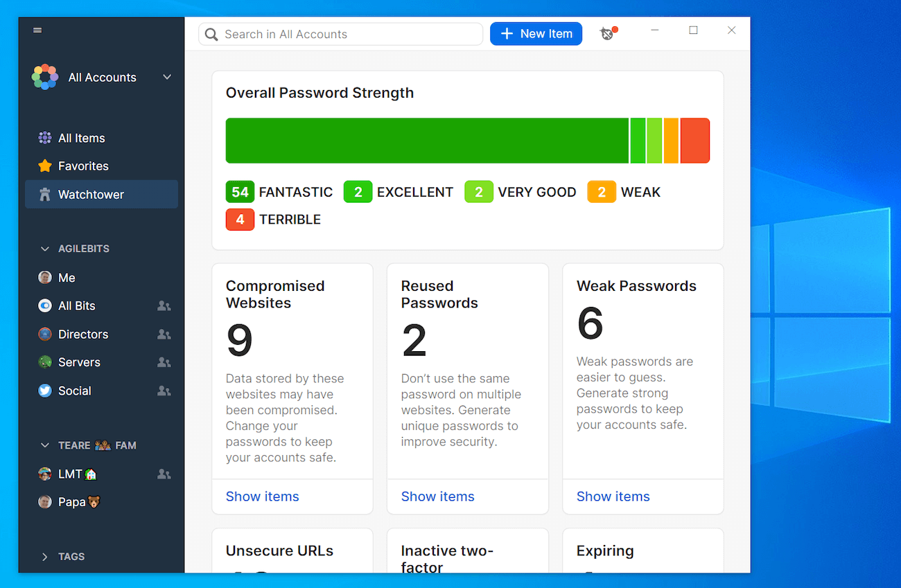Click the hamburger menu at top left
901x588 pixels.
(x=37, y=30)
